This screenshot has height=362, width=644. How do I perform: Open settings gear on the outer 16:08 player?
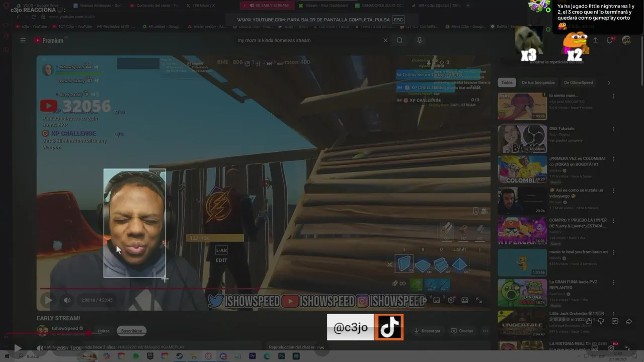(611, 348)
